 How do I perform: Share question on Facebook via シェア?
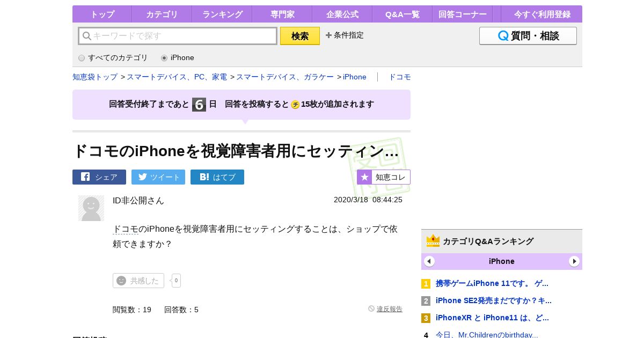99,177
